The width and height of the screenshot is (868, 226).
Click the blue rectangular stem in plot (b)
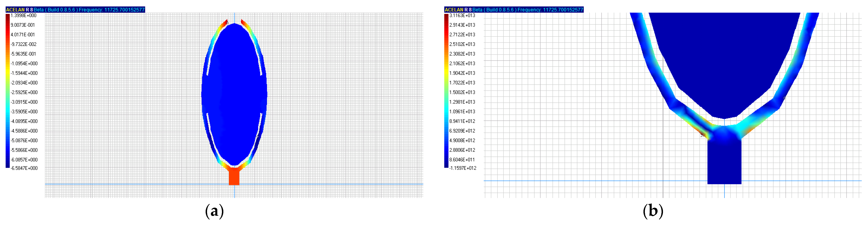point(725,162)
